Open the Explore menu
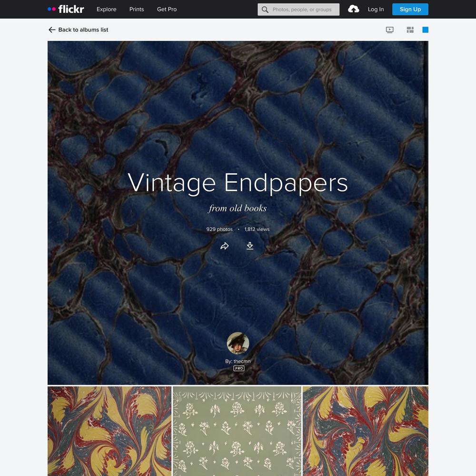The image size is (476, 476). (106, 10)
